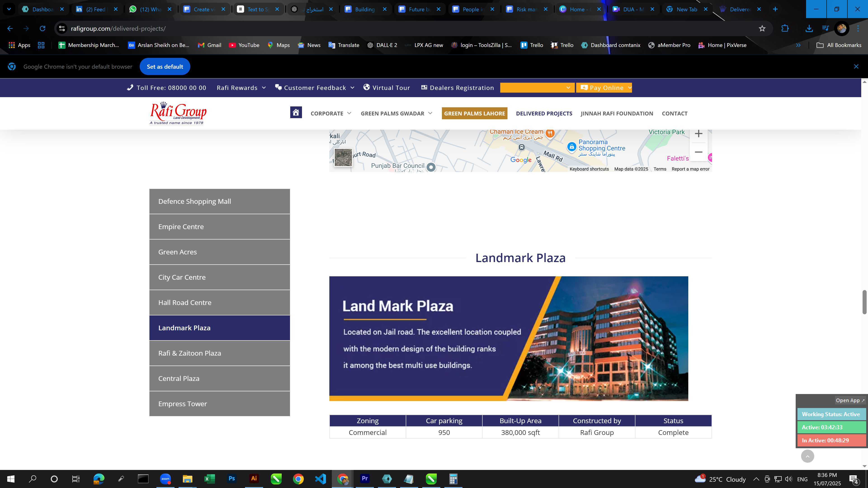Reload the page with the refresh icon

pyautogui.click(x=42, y=29)
